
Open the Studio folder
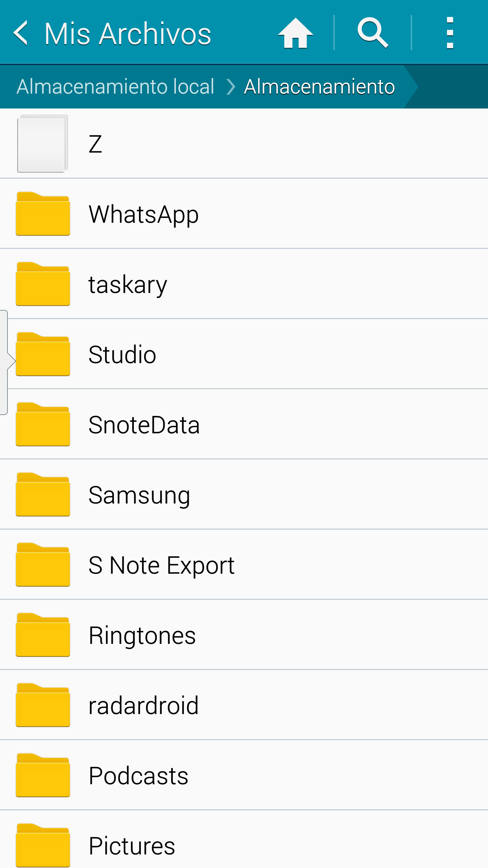[x=122, y=355]
